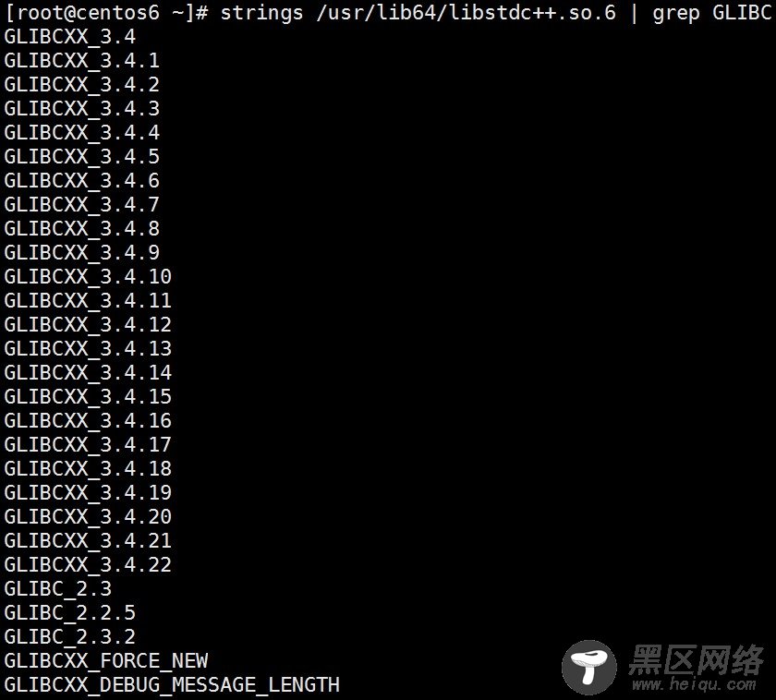Select the GLIBCXX_3.4.22 output line
776x700 pixels.
pos(88,565)
